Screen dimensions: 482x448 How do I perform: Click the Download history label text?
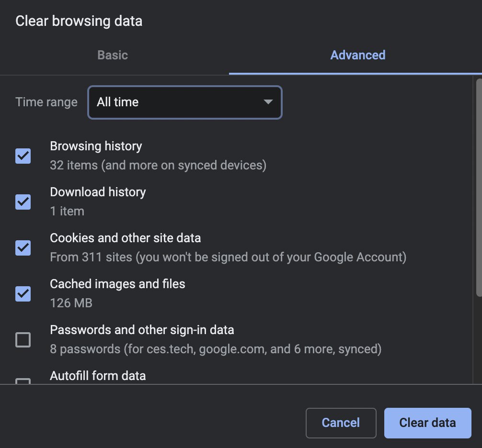[98, 192]
